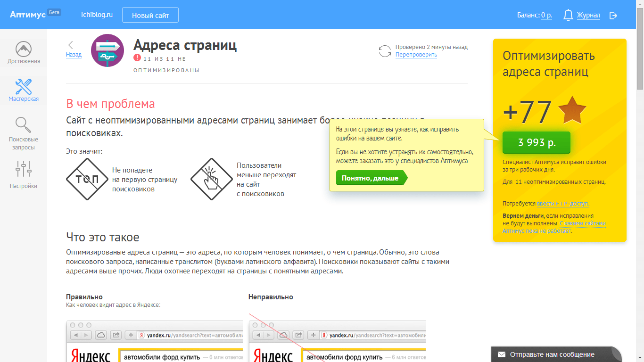Click the logout icon in header
The height and width of the screenshot is (362, 644).
613,15
